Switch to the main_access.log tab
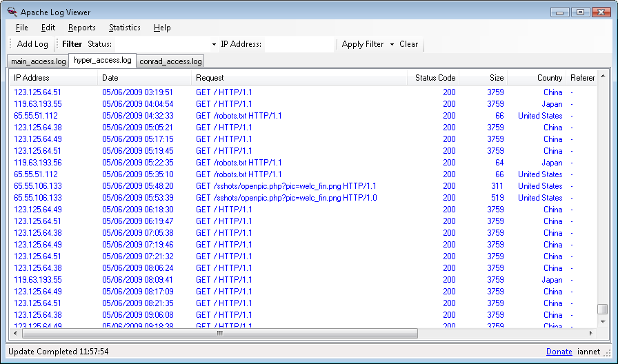Viewport: 618px width, 364px height. (x=38, y=61)
